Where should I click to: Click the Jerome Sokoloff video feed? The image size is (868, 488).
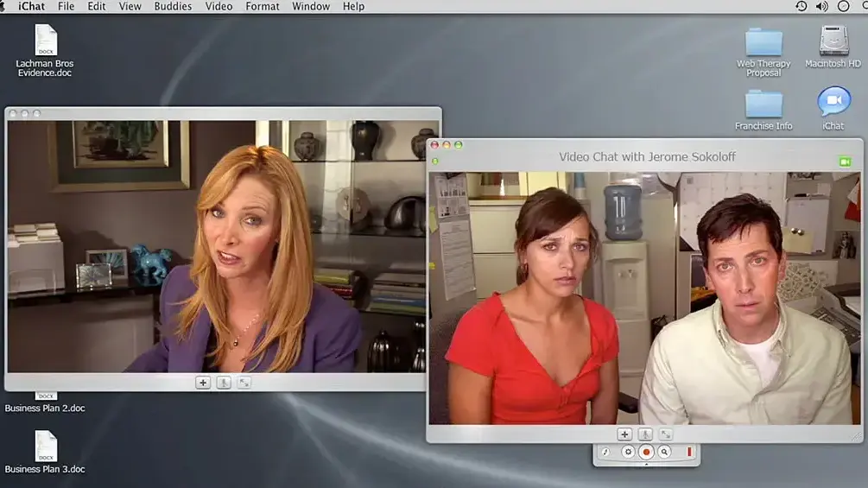644,298
